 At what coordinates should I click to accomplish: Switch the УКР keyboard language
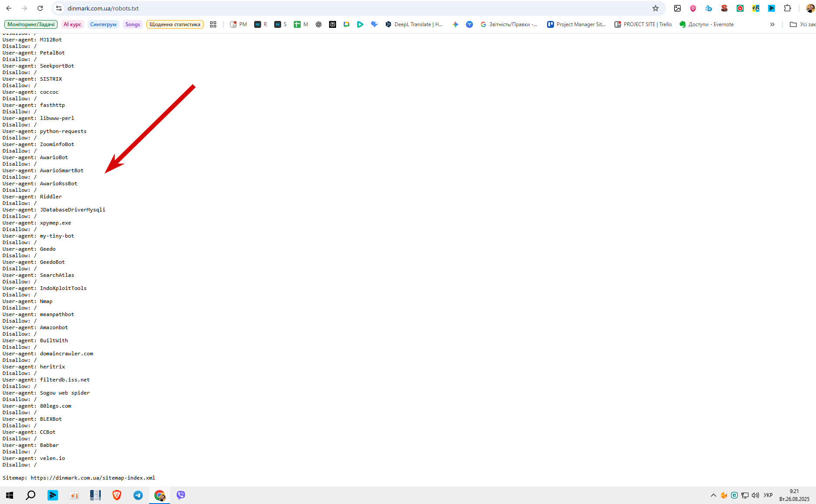coord(768,495)
